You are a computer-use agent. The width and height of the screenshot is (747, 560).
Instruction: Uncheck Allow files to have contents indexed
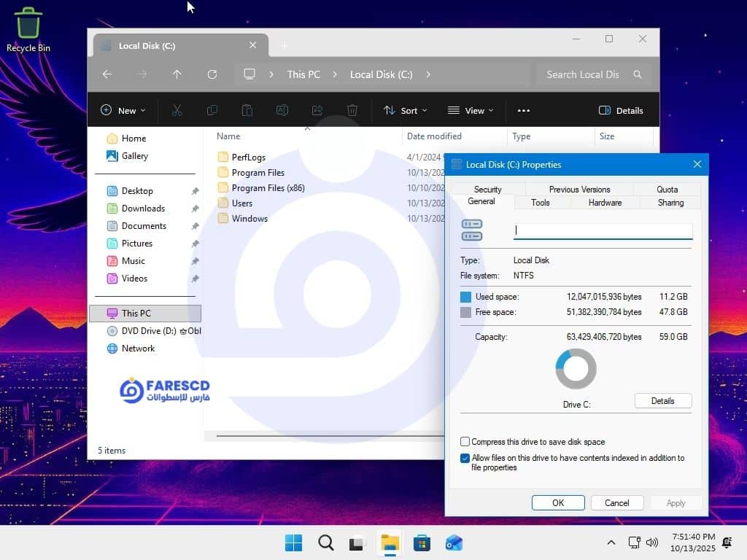tap(465, 459)
